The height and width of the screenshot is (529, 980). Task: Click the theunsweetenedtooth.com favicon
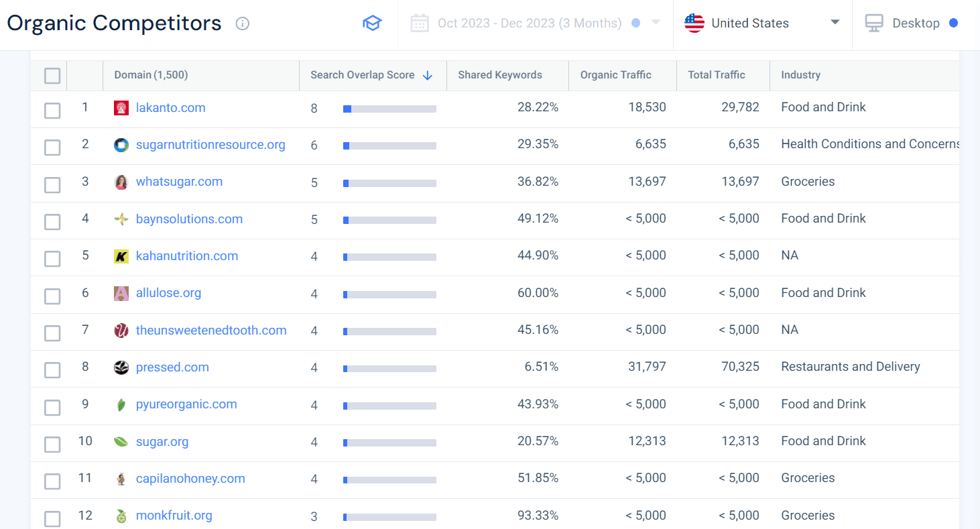click(121, 331)
